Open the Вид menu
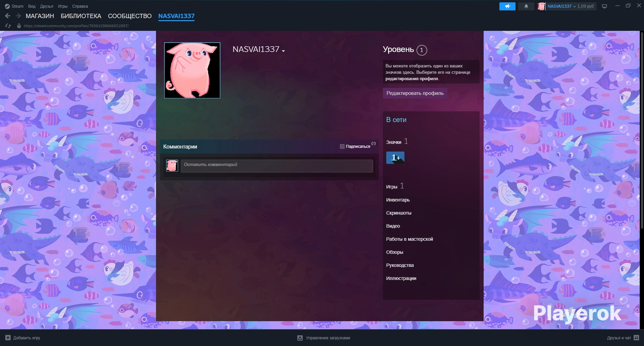The width and height of the screenshot is (644, 346). click(x=32, y=6)
